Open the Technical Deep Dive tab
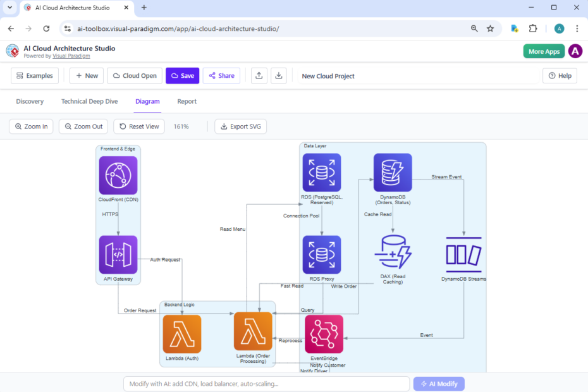The image size is (588, 392). tap(89, 101)
